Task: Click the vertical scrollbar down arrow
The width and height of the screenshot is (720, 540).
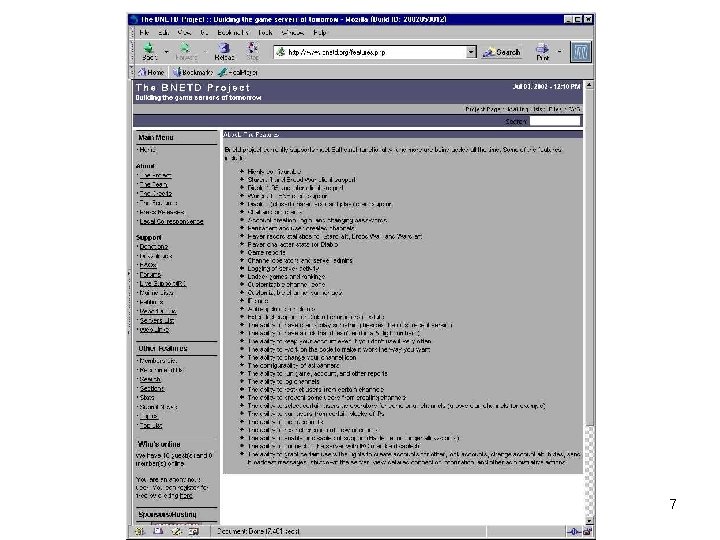Action: pyautogui.click(x=589, y=521)
